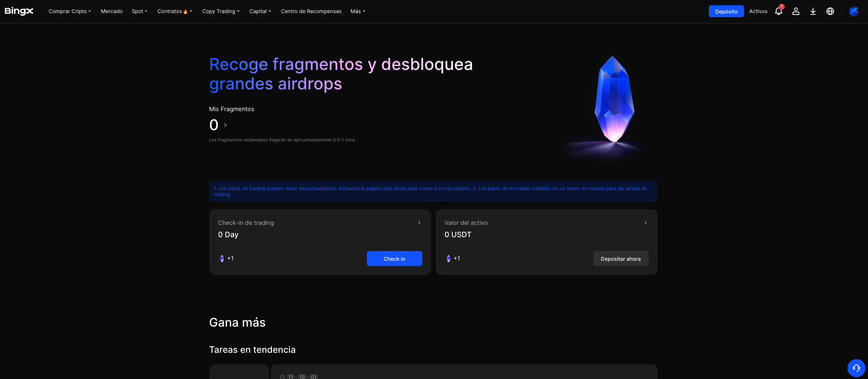Expand the Comprar Cripto dropdown
This screenshot has width=868, height=379.
pos(69,11)
